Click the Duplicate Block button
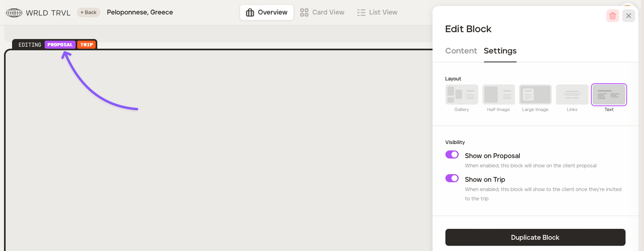644x251 pixels. pyautogui.click(x=535, y=237)
